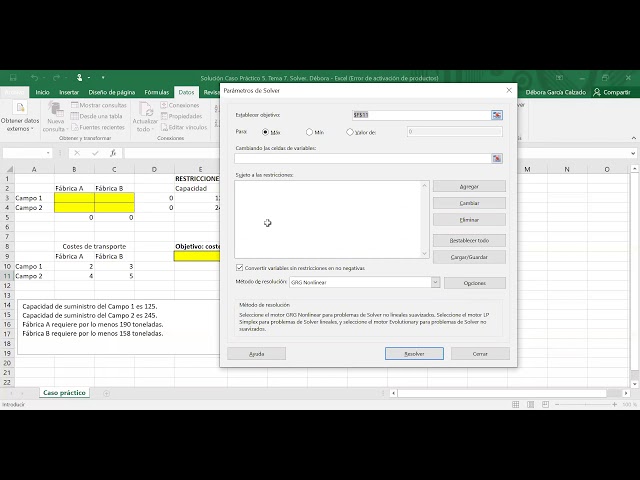Click the Compartir share icon
The image size is (640, 480).
tap(597, 92)
